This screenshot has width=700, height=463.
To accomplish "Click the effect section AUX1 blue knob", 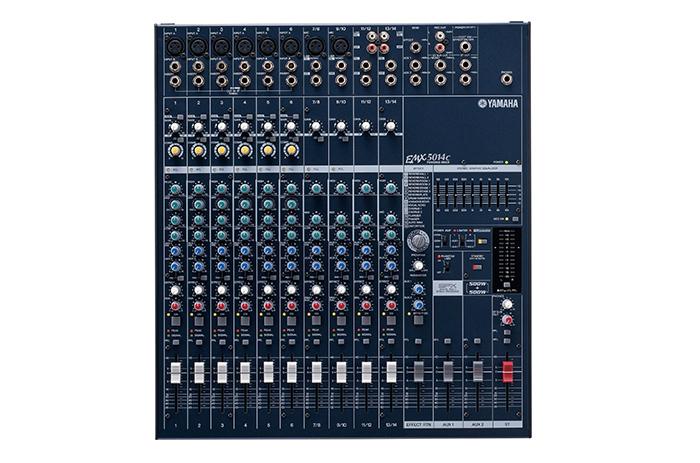I will pyautogui.click(x=418, y=290).
